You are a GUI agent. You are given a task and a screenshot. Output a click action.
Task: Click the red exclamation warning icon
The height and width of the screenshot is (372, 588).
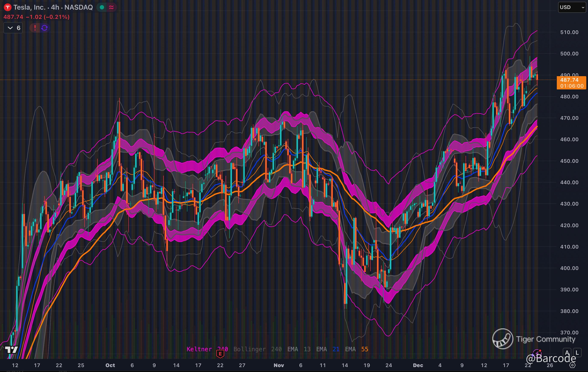click(35, 28)
